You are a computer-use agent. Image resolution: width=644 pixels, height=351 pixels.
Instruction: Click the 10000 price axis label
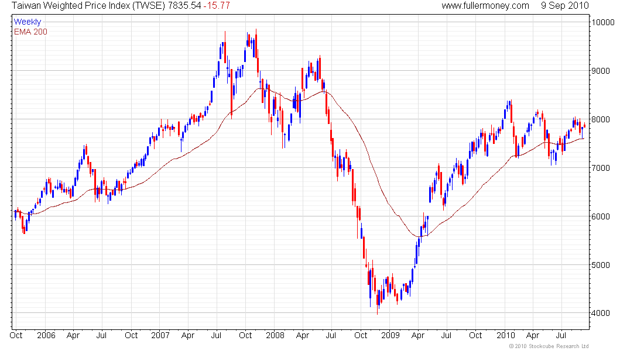tap(603, 23)
